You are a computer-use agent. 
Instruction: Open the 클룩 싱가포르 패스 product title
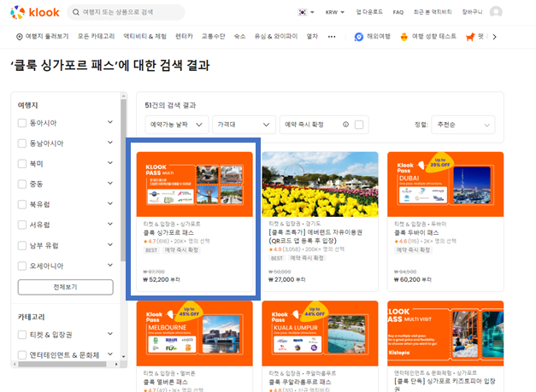point(168,232)
